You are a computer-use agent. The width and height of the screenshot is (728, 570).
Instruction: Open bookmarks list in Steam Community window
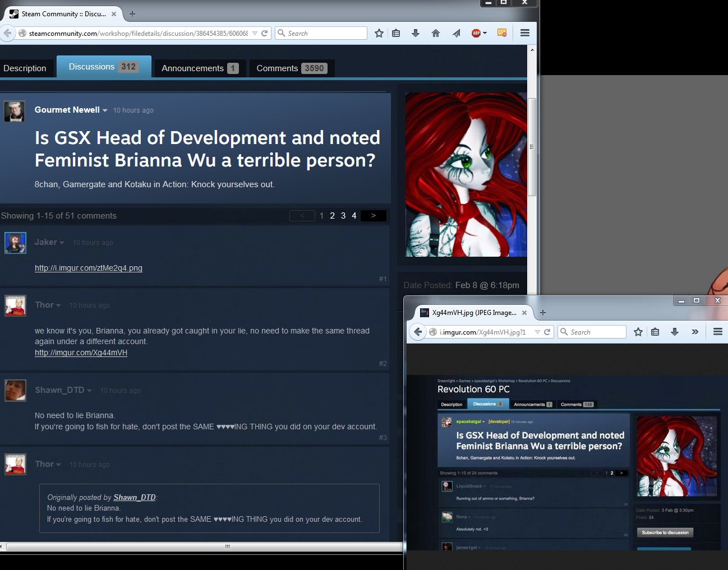[x=396, y=33]
